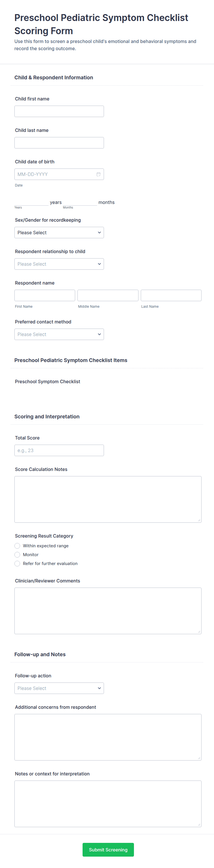Open the Sex/Gender for recordkeeping dropdown
214x868 pixels.
[x=59, y=232]
